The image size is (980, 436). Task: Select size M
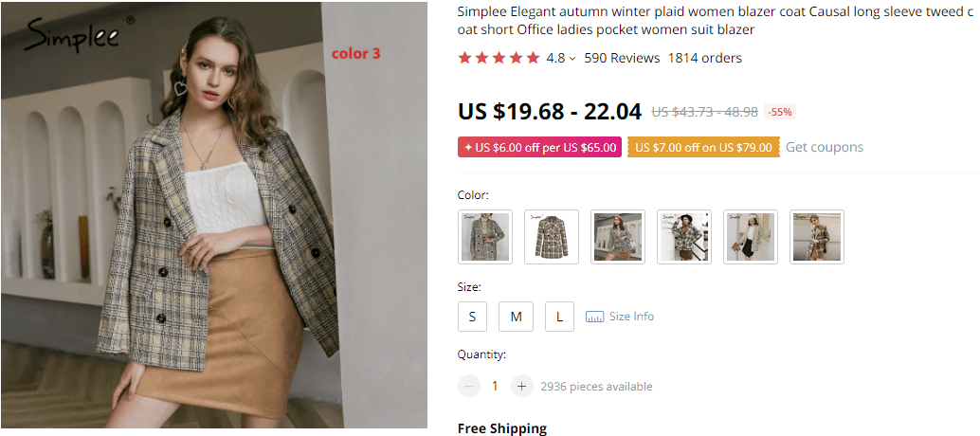coord(516,317)
